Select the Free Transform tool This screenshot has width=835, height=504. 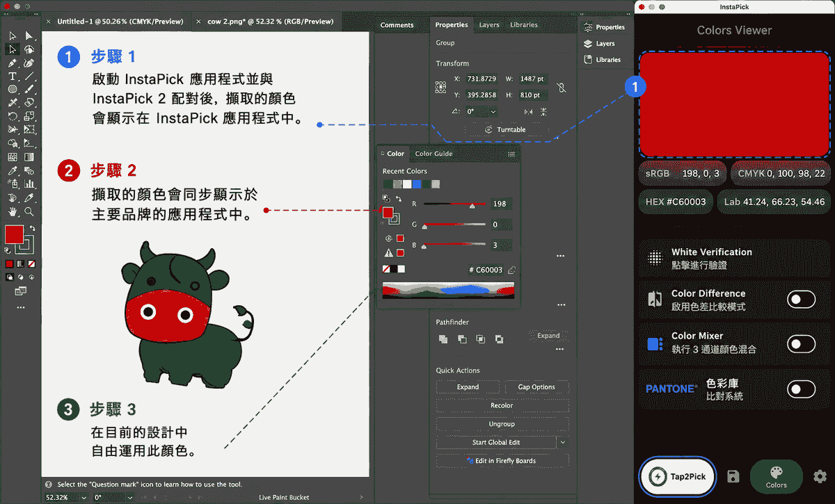(29, 129)
